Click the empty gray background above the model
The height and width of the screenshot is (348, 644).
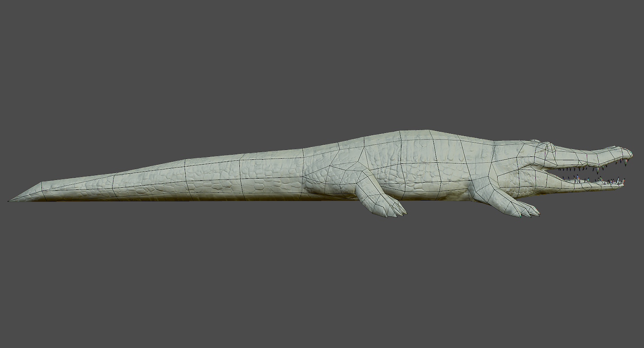[x=322, y=65]
